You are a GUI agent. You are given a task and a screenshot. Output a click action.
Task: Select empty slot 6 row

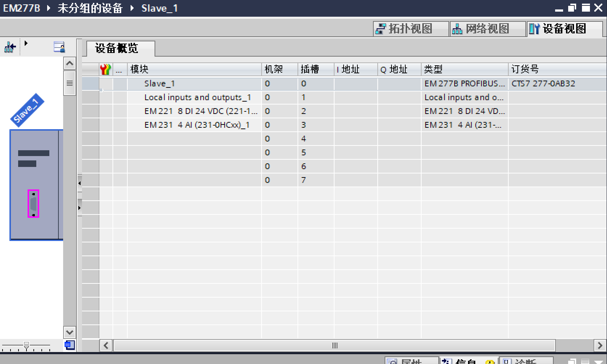pos(344,166)
